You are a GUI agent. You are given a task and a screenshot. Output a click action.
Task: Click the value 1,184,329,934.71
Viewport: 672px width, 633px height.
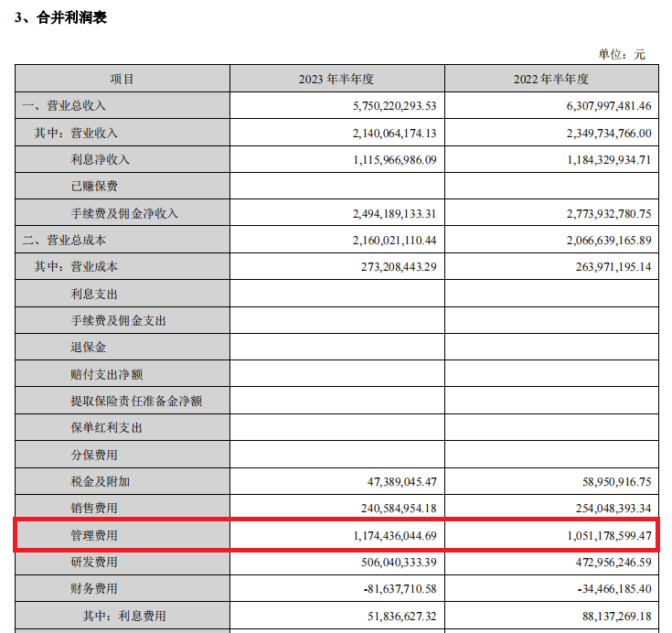(609, 160)
